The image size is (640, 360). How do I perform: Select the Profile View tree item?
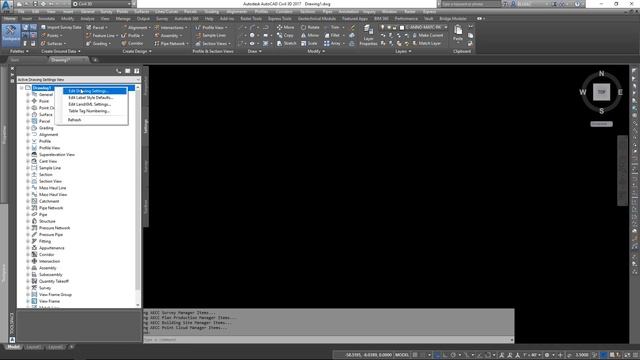point(49,148)
